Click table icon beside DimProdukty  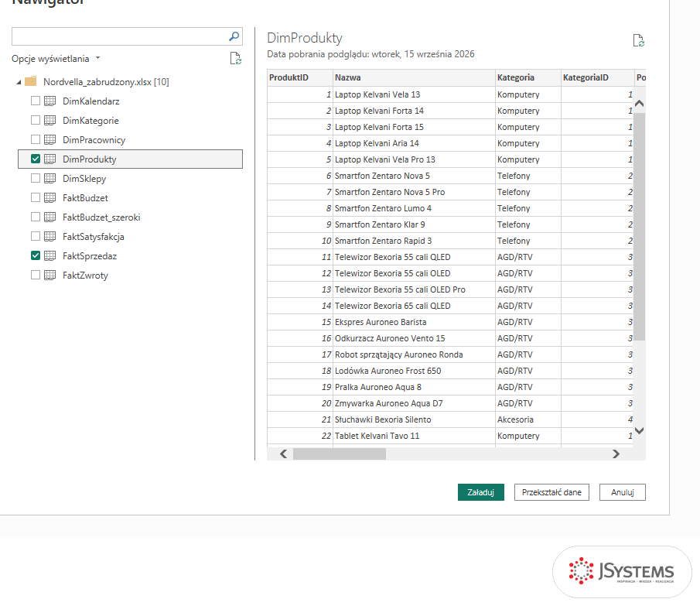(50, 159)
